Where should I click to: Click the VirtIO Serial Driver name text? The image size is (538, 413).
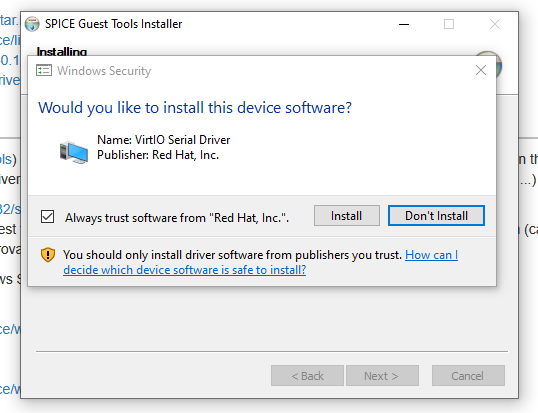click(x=164, y=140)
